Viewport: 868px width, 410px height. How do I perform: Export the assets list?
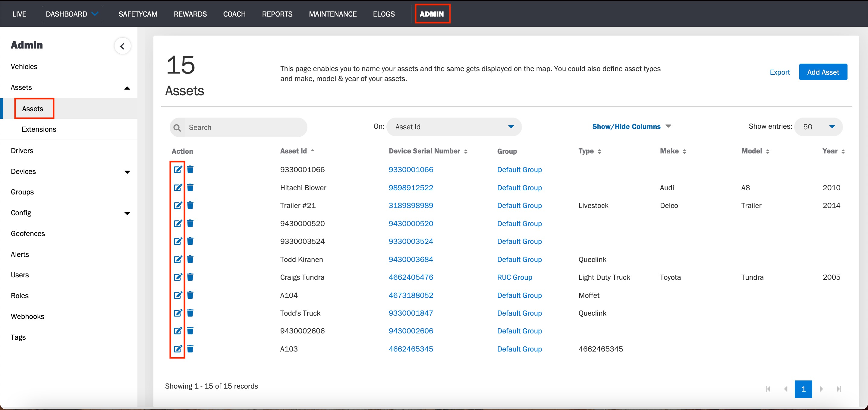coord(780,72)
